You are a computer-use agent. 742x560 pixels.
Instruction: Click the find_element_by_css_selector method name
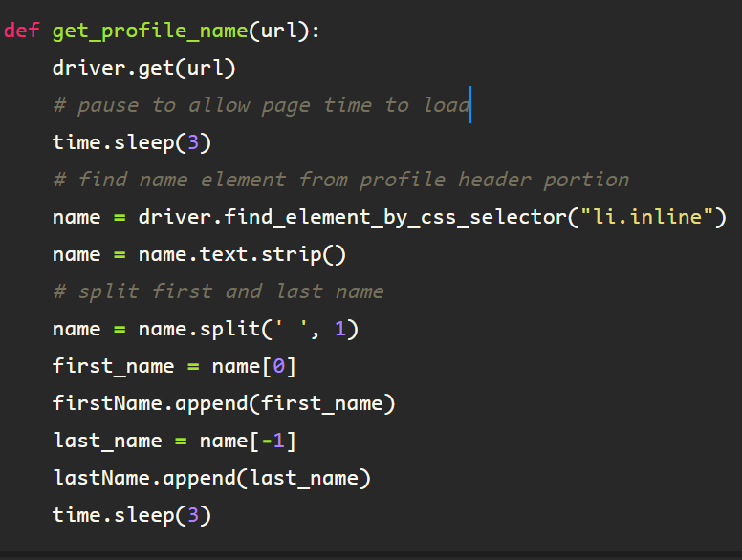[x=395, y=217]
